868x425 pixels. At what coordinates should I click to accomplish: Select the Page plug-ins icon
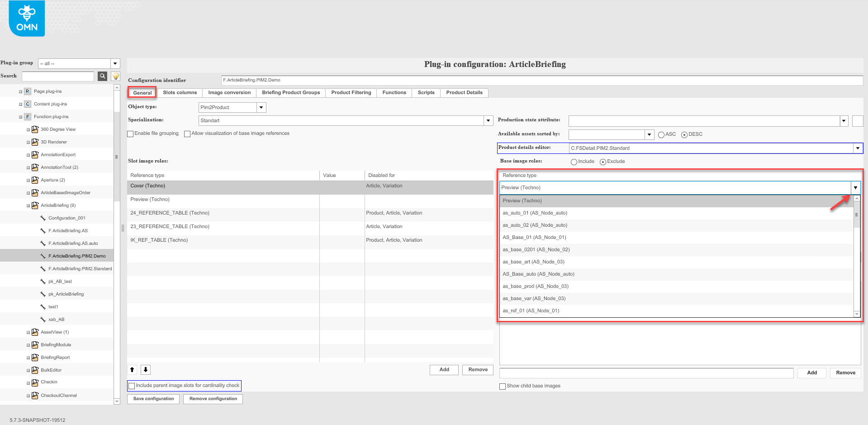pyautogui.click(x=27, y=91)
